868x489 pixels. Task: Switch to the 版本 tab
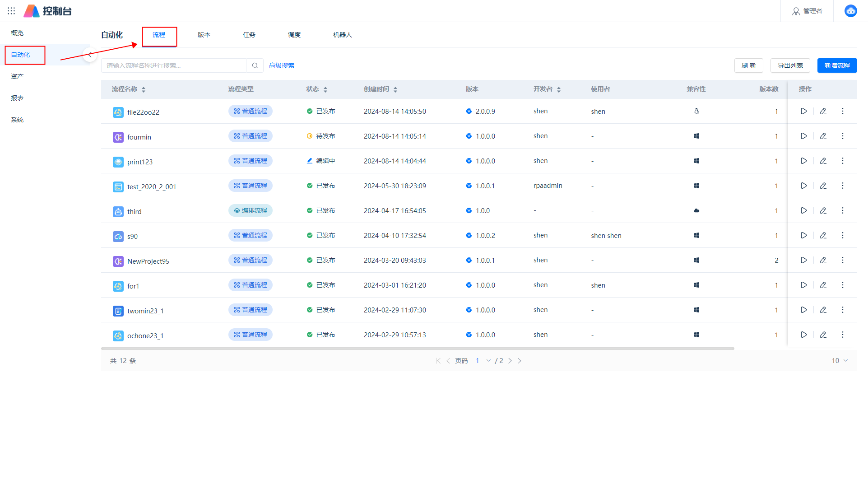pos(204,35)
